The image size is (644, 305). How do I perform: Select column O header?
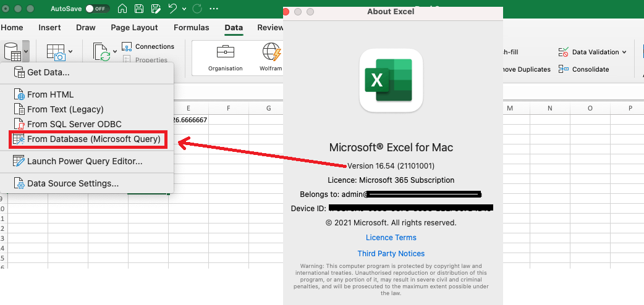pyautogui.click(x=590, y=109)
